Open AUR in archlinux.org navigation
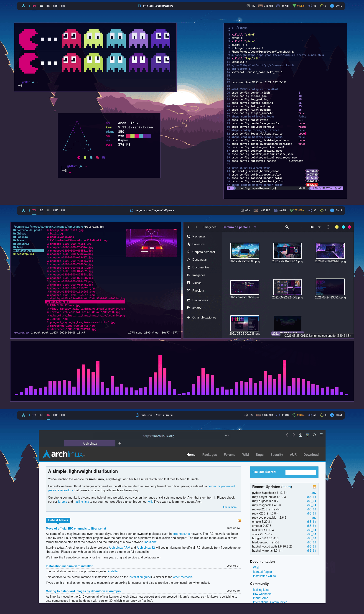This screenshot has width=364, height=614. [x=293, y=454]
